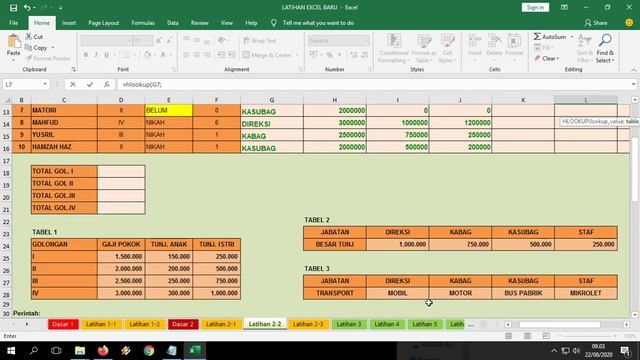This screenshot has height=360, width=640.
Task: Select sheet tab Latihan 3
Action: pos(349,324)
